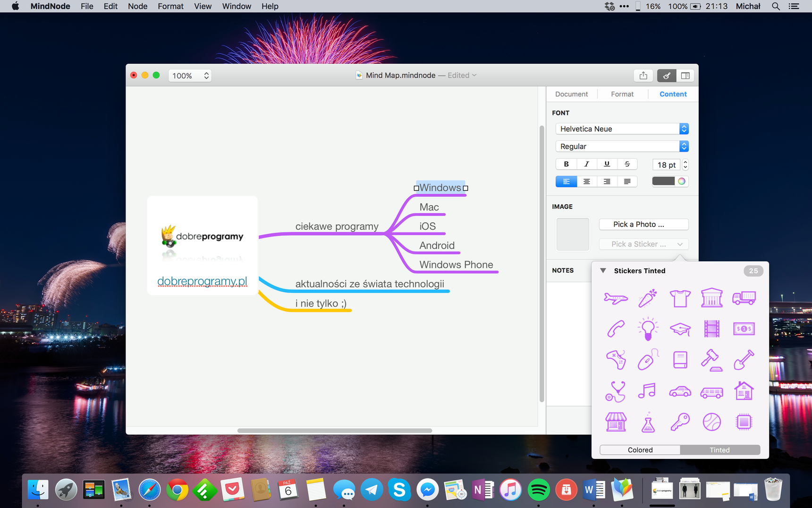This screenshot has height=508, width=812.
Task: Toggle the sidebar layout button
Action: [685, 76]
